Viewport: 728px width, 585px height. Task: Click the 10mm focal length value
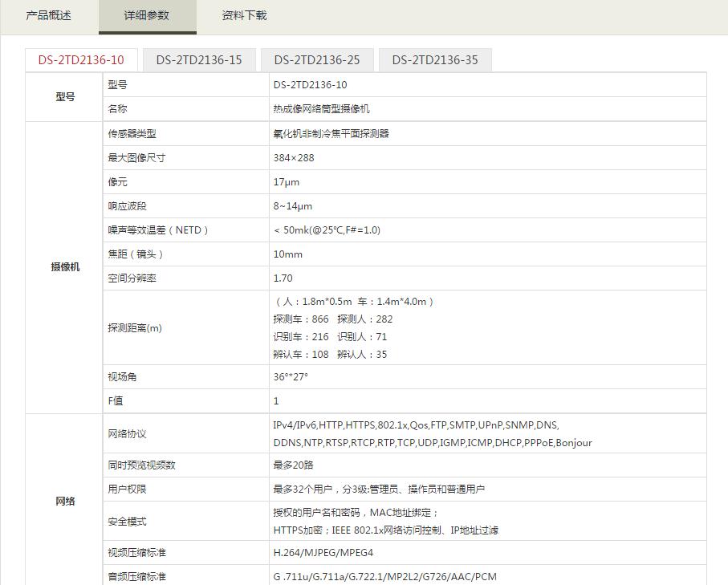[x=288, y=254]
